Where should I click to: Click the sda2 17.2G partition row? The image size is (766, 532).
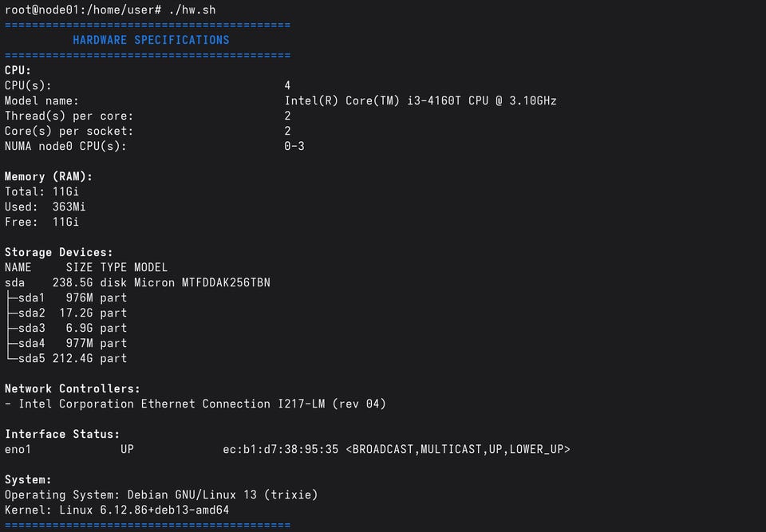[66, 313]
